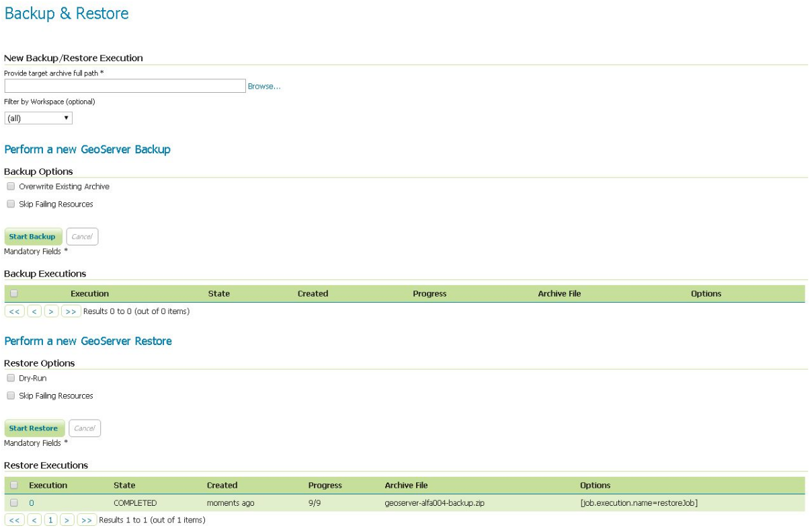The width and height of the screenshot is (812, 532).
Task: Expand the Filter by Workspace dropdown
Action: (x=38, y=118)
